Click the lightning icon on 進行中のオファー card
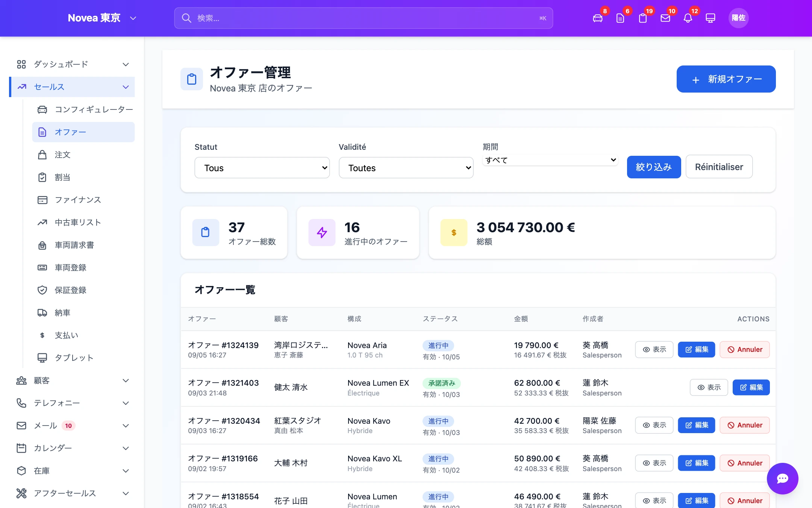 [x=322, y=232]
